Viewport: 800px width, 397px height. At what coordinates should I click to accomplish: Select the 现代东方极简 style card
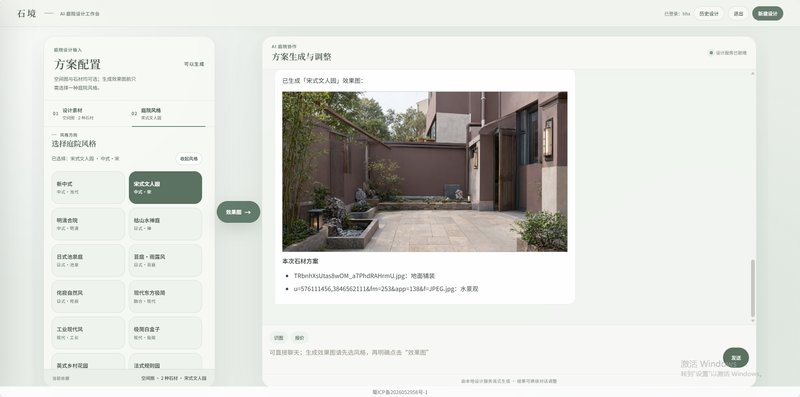165,296
